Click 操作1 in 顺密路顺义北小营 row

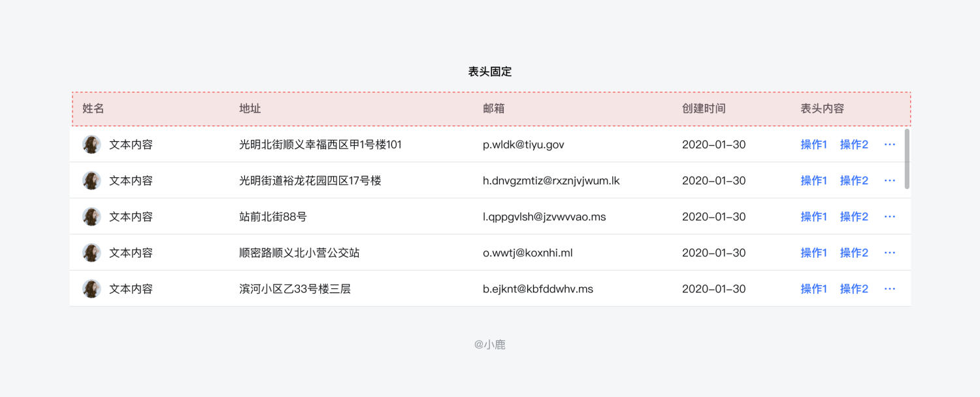click(x=814, y=252)
